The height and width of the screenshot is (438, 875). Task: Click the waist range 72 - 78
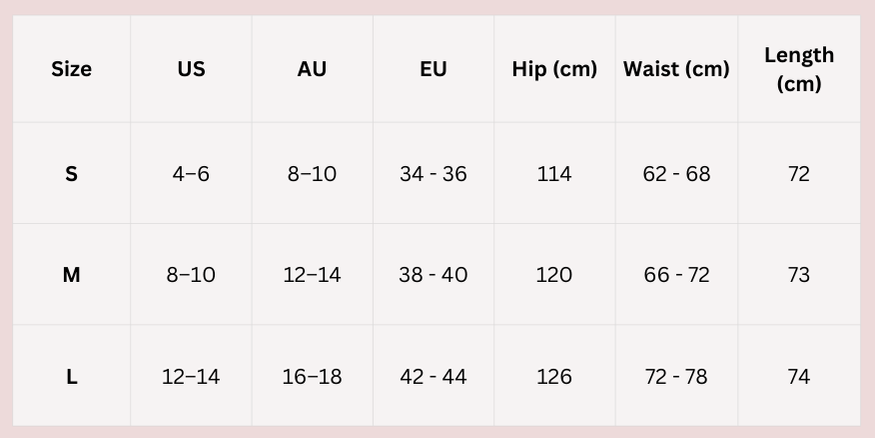pos(676,377)
